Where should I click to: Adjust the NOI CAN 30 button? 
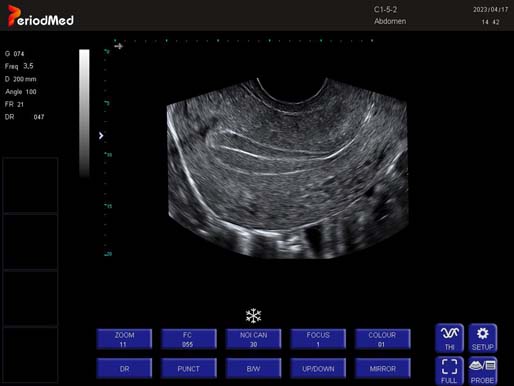point(253,339)
